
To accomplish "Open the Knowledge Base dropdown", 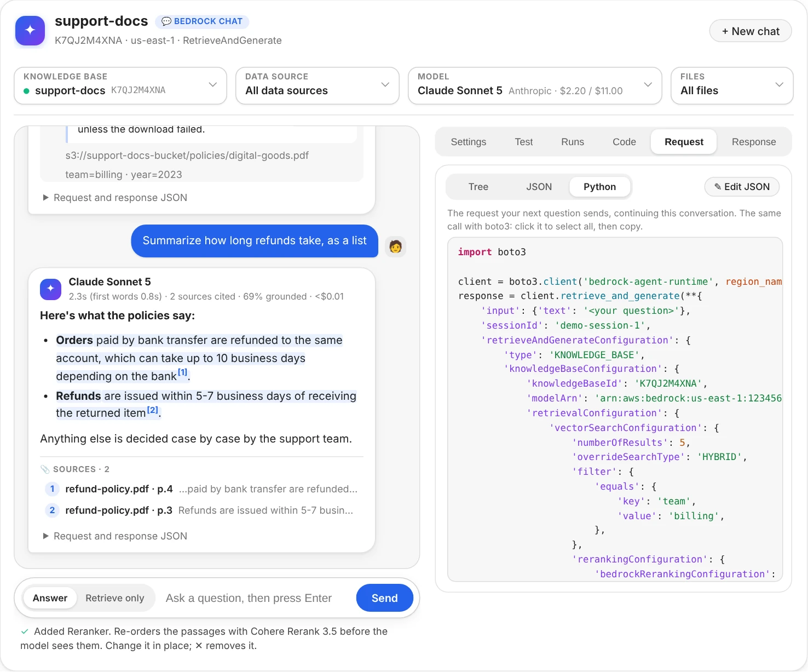I will click(120, 85).
